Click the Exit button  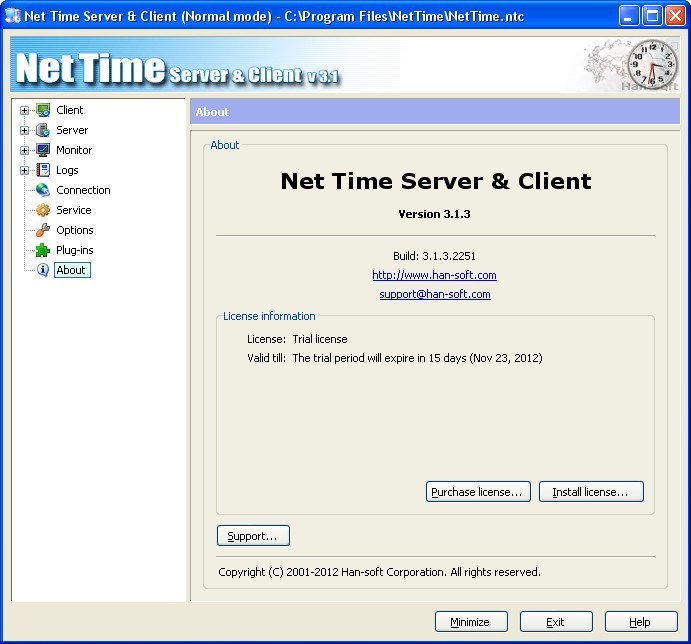point(556,622)
